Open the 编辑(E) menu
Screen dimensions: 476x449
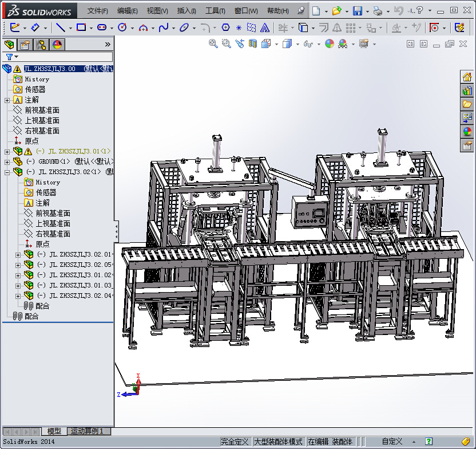[127, 11]
